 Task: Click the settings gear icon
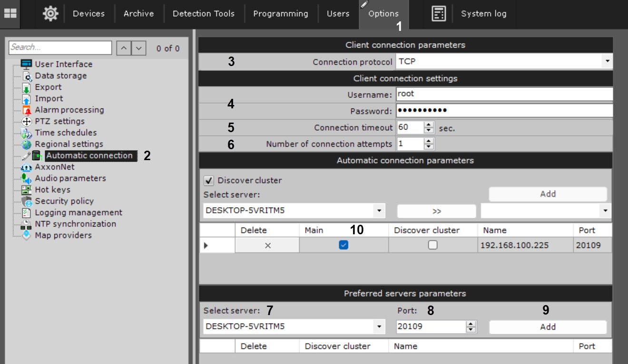(50, 13)
